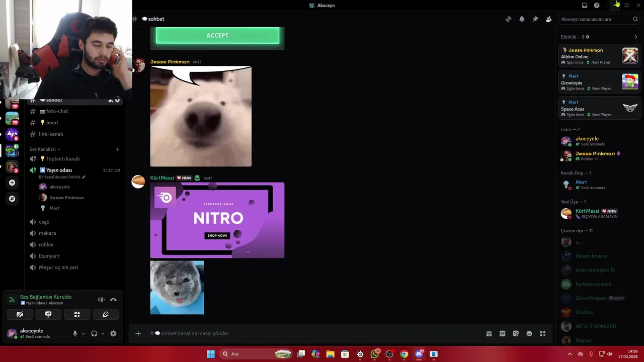Open sticker picker in message bar
The image size is (644, 362).
coord(516,333)
